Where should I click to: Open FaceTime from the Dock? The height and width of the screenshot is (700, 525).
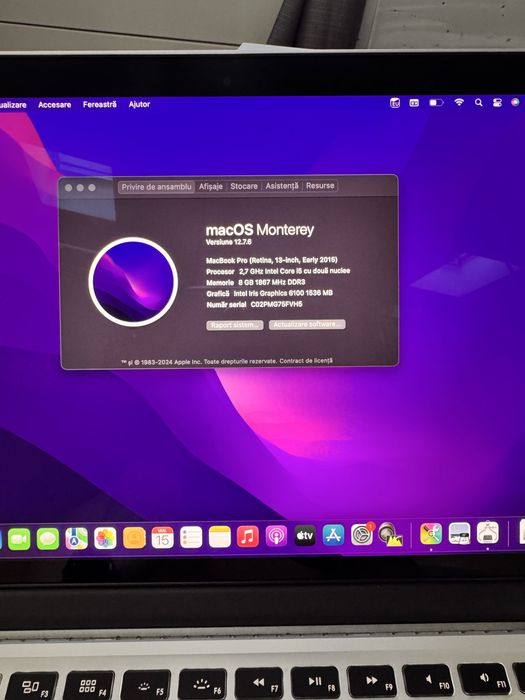[x=19, y=539]
